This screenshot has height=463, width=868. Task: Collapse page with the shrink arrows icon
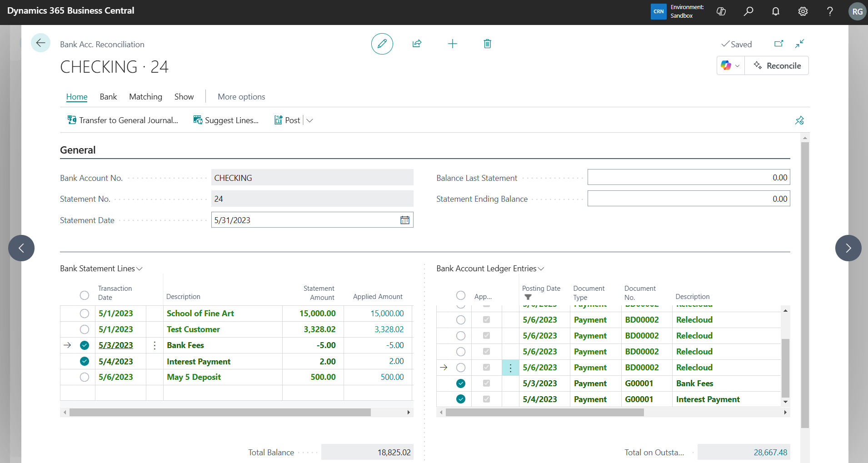click(799, 44)
